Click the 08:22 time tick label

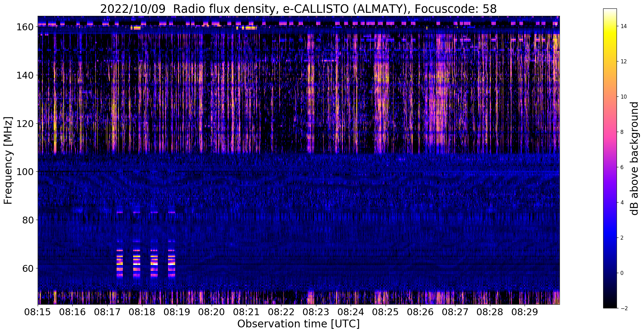coord(281,312)
